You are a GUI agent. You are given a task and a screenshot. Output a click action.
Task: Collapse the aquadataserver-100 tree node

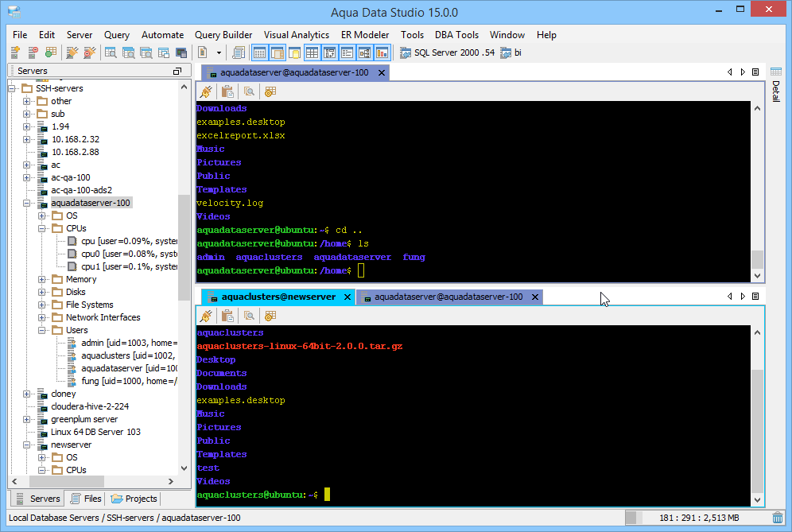tap(26, 203)
